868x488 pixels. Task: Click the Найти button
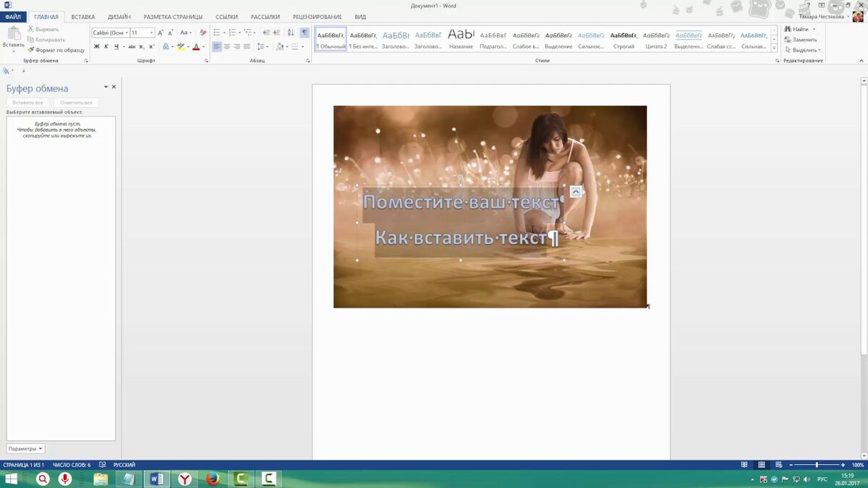[796, 29]
